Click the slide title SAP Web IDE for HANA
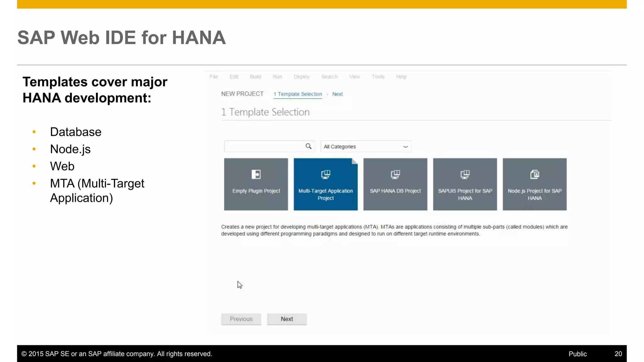 [x=121, y=38]
